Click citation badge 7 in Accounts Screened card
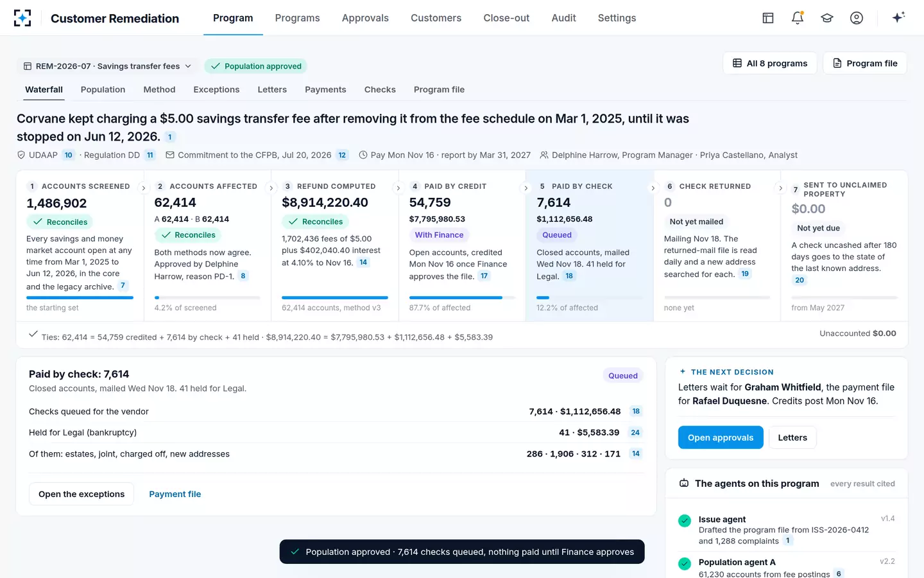 (x=123, y=285)
